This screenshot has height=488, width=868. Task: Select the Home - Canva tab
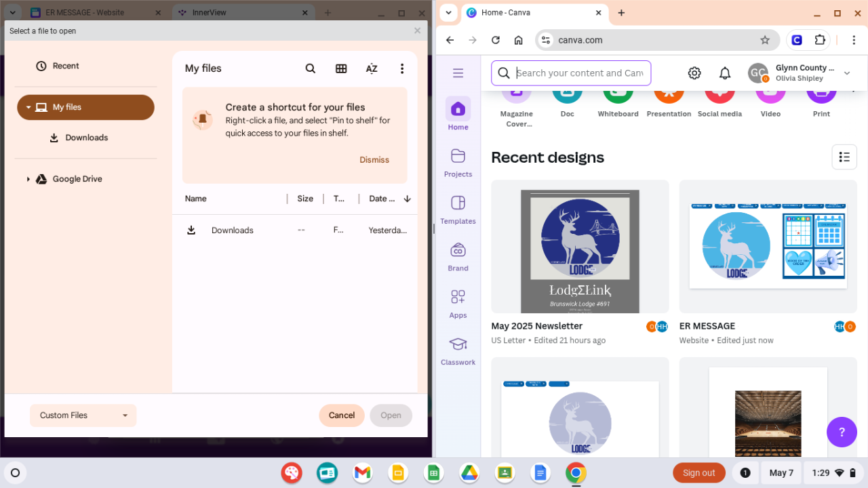[534, 13]
